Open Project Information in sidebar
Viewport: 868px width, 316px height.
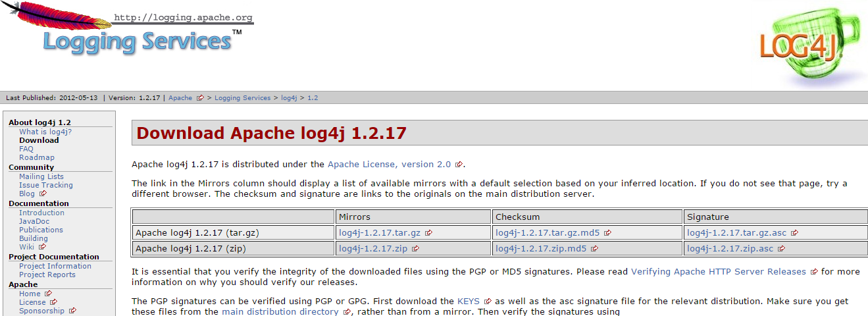click(55, 266)
